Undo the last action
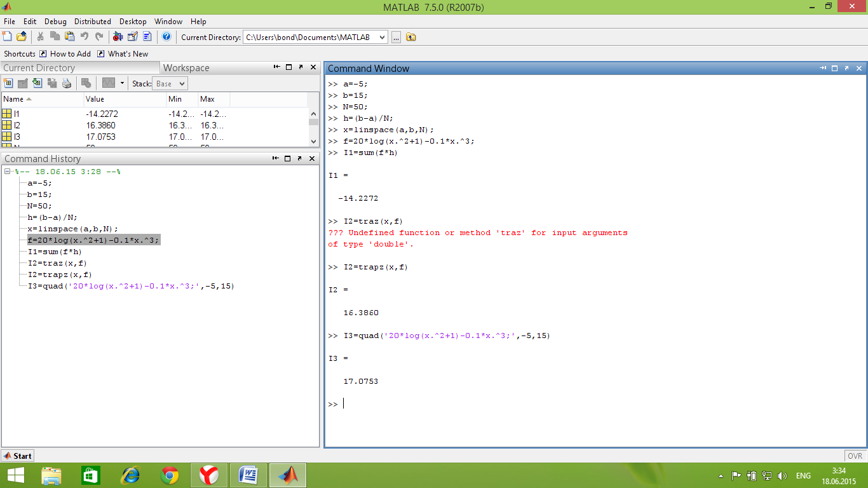The image size is (868, 488). pos(85,37)
